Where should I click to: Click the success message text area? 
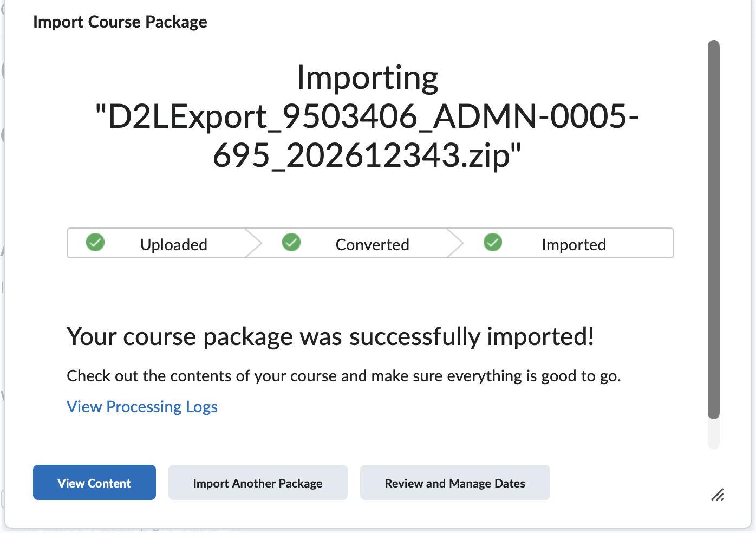click(330, 336)
